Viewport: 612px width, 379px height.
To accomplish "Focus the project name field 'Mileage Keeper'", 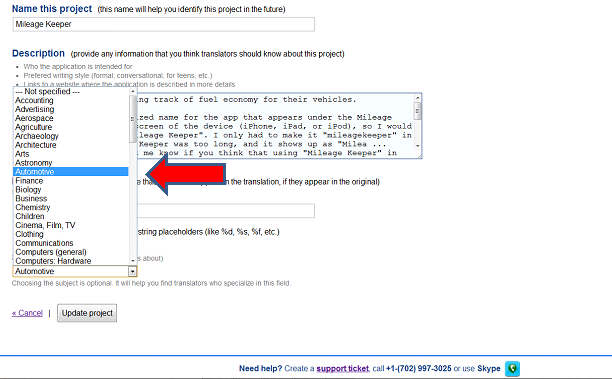I will pos(164,24).
